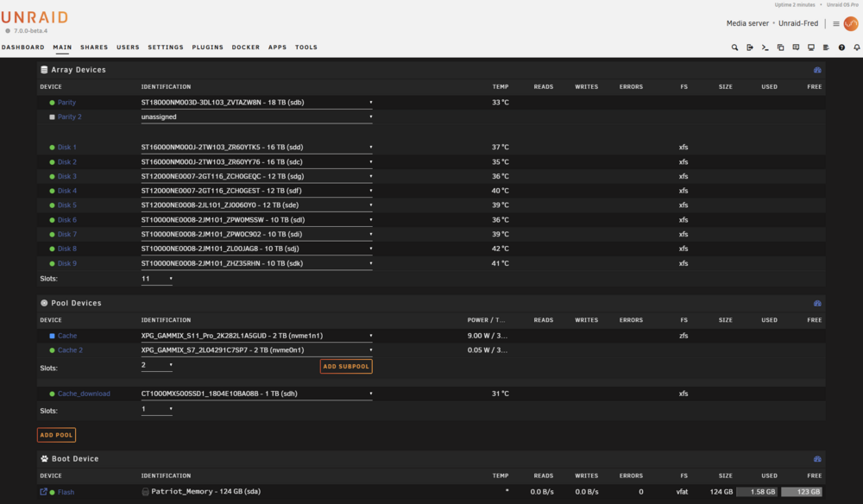This screenshot has width=863, height=504.
Task: Toggle Pool Devices view icon
Action: [817, 303]
